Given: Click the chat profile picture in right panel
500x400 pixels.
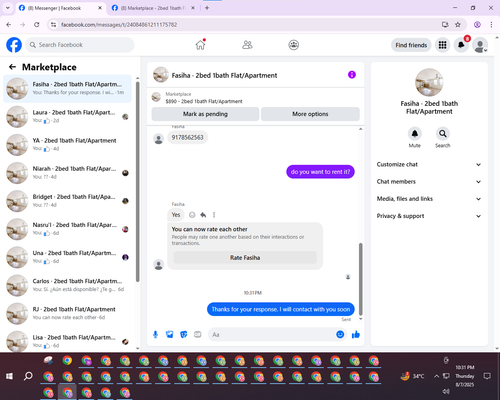Looking at the screenshot, I should (x=429, y=82).
